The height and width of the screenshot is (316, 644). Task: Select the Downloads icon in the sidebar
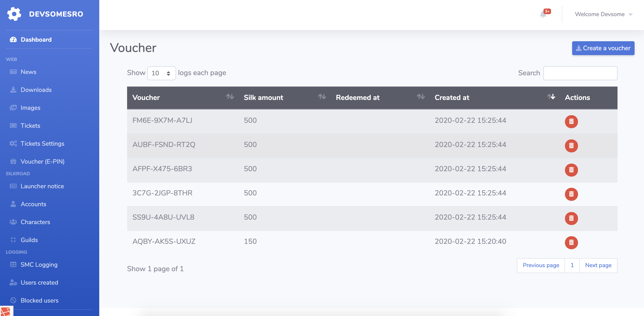[x=13, y=90]
